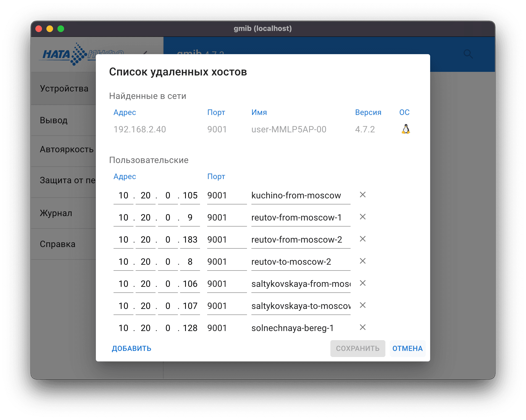Click the ДОБАВИТЬ button

click(131, 348)
